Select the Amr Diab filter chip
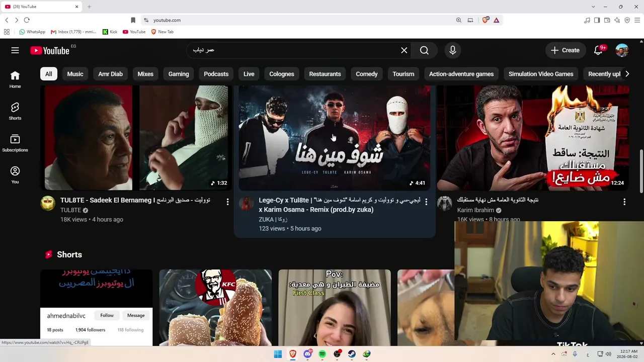Screen dimensions: 644x362 pyautogui.click(x=110, y=74)
